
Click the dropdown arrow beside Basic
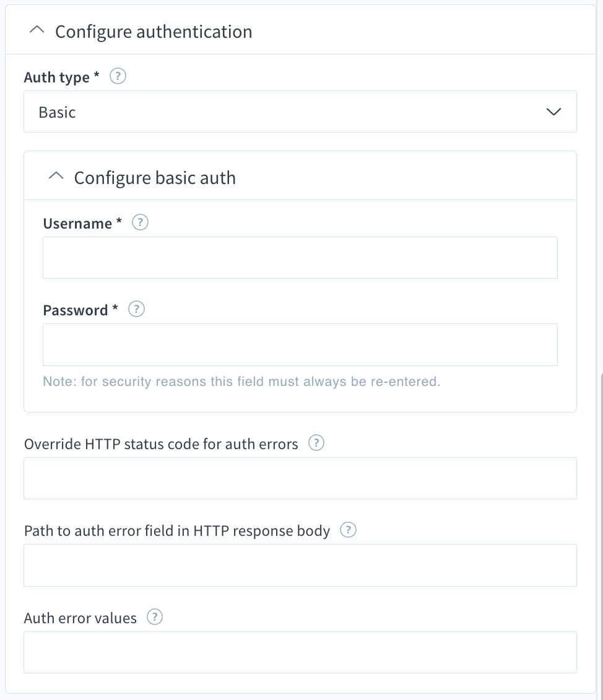point(553,112)
